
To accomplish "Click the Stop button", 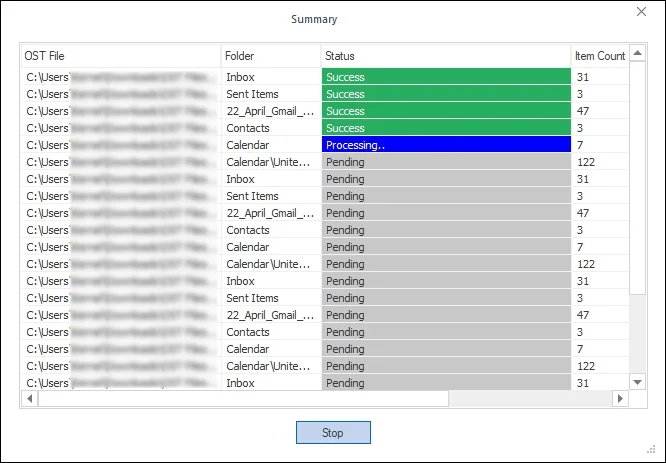I will coord(333,432).
